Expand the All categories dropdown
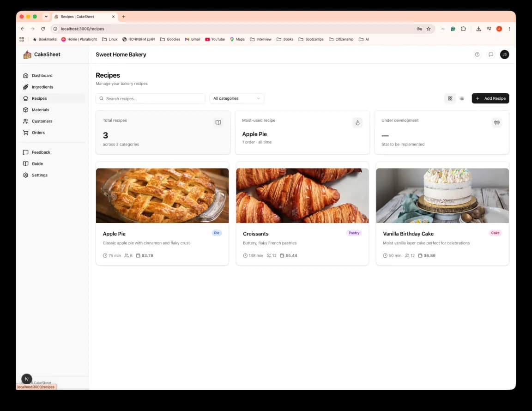This screenshot has width=532, height=411. point(236,98)
